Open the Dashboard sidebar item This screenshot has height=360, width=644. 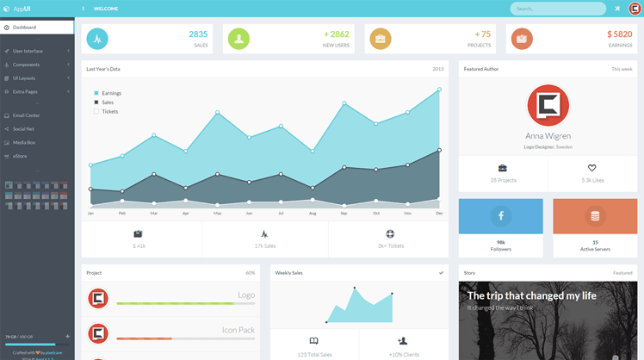[x=36, y=28]
